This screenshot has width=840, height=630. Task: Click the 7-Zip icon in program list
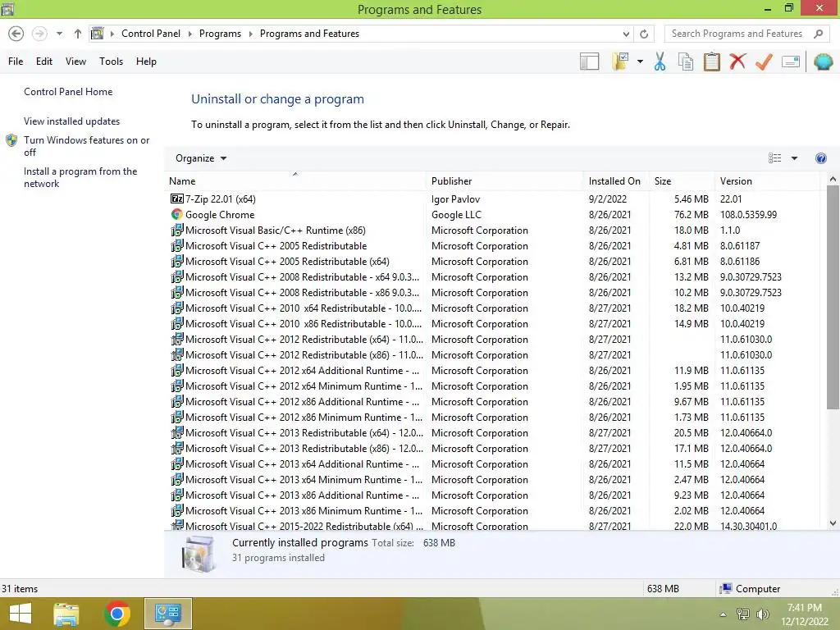tap(177, 199)
